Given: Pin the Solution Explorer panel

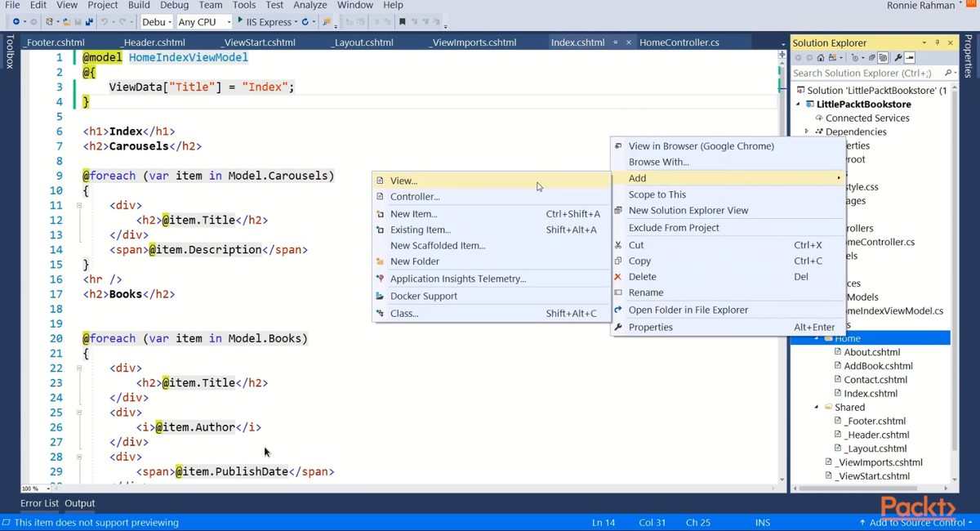Looking at the screenshot, I should pyautogui.click(x=937, y=42).
